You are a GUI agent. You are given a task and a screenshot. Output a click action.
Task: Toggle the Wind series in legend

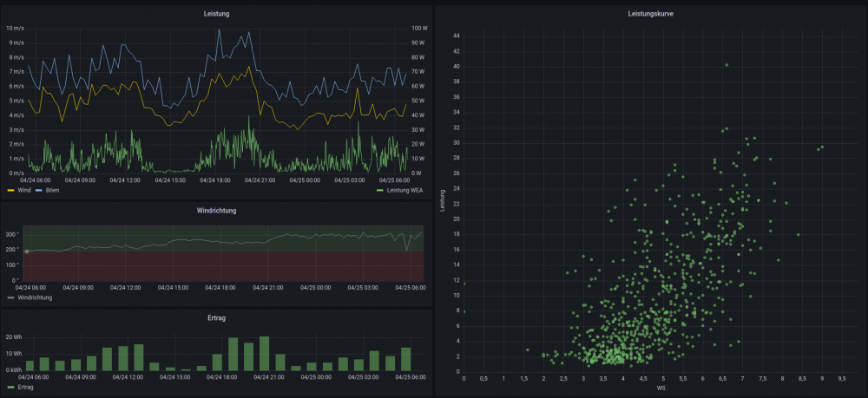24,190
